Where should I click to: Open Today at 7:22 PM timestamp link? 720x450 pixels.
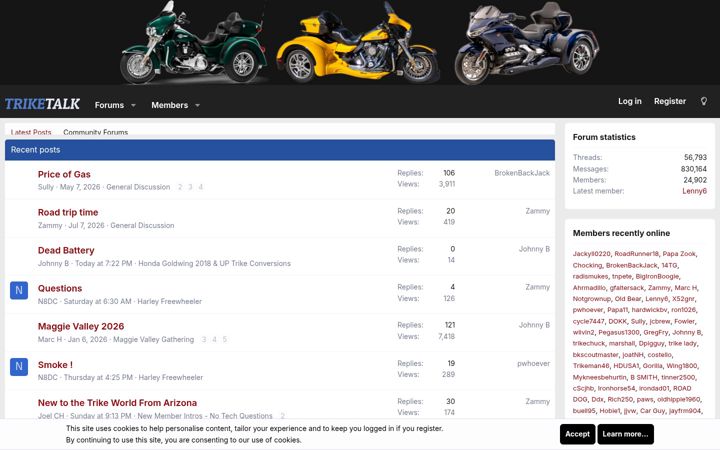(103, 263)
